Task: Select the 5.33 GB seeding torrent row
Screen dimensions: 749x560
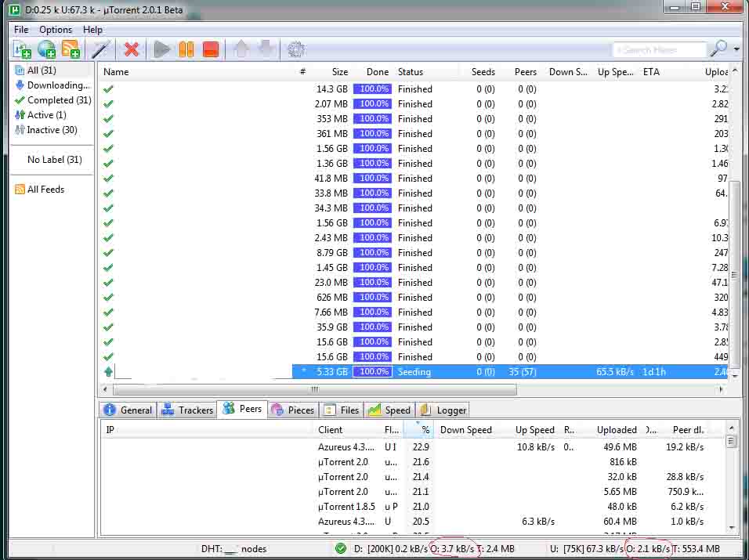Action: 414,371
